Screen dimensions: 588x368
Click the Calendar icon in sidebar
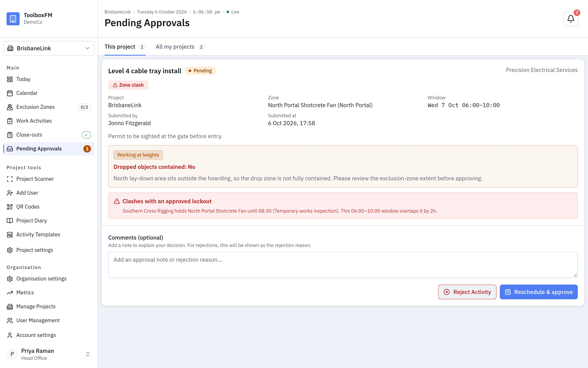click(x=10, y=93)
